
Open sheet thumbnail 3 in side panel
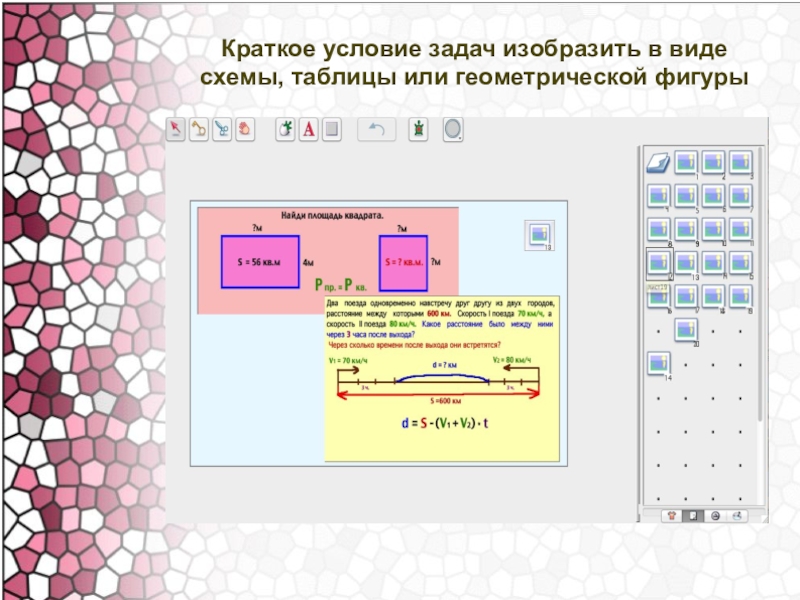coord(740,163)
